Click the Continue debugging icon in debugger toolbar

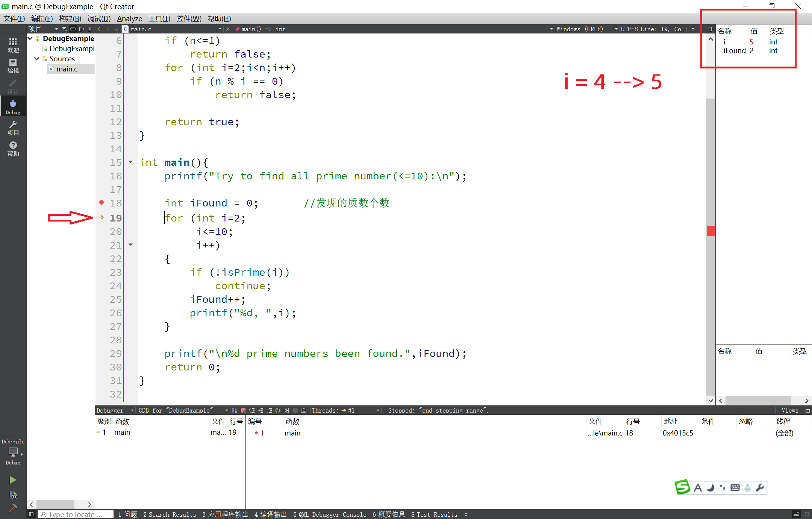click(235, 410)
